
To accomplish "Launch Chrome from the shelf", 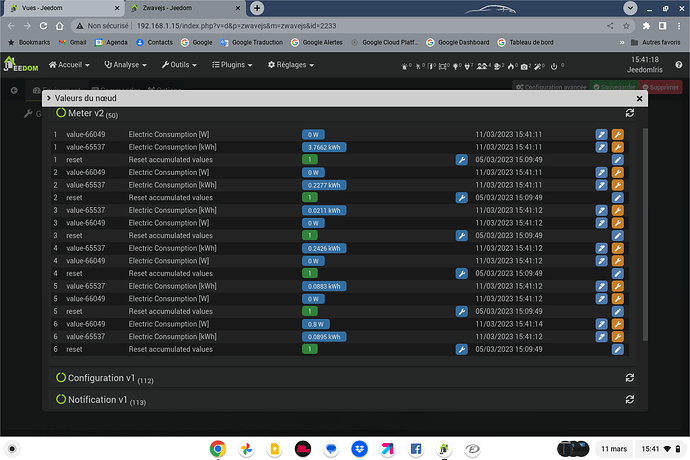I will (x=218, y=449).
